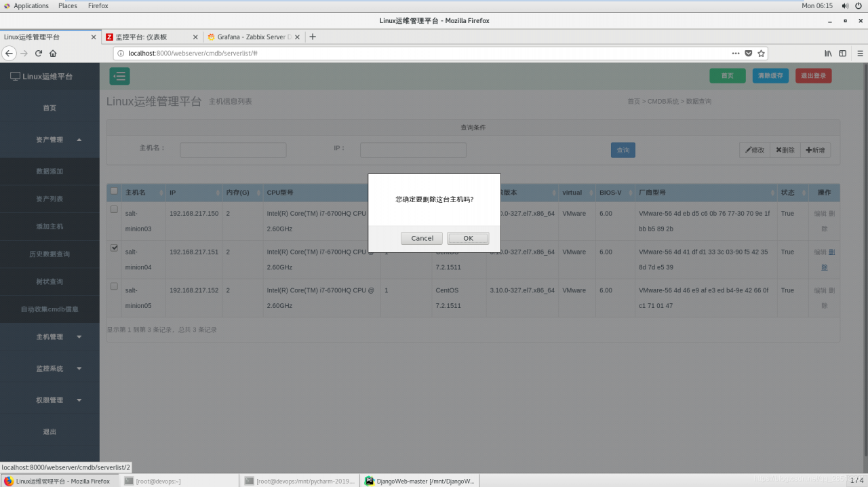Collapse the 资产管理 sidebar section
868x487 pixels.
coord(50,140)
